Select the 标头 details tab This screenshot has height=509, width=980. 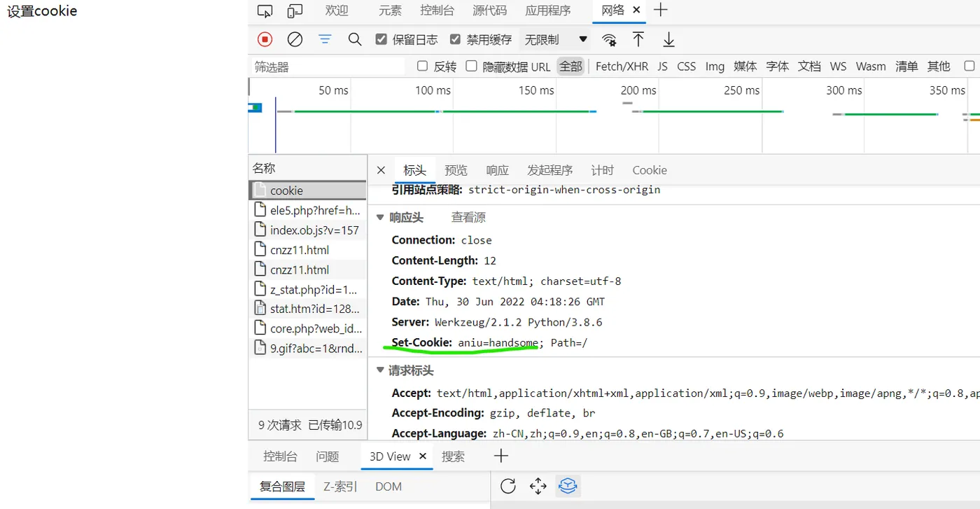click(414, 170)
